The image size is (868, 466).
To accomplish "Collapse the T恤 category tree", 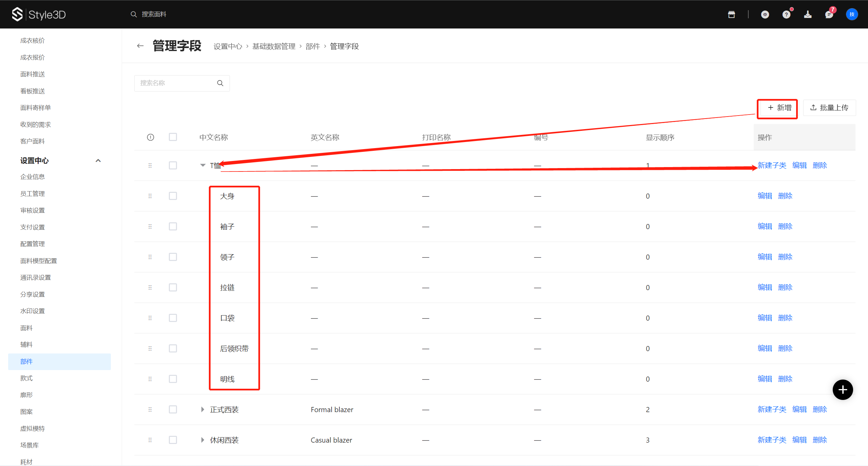I will (x=203, y=165).
